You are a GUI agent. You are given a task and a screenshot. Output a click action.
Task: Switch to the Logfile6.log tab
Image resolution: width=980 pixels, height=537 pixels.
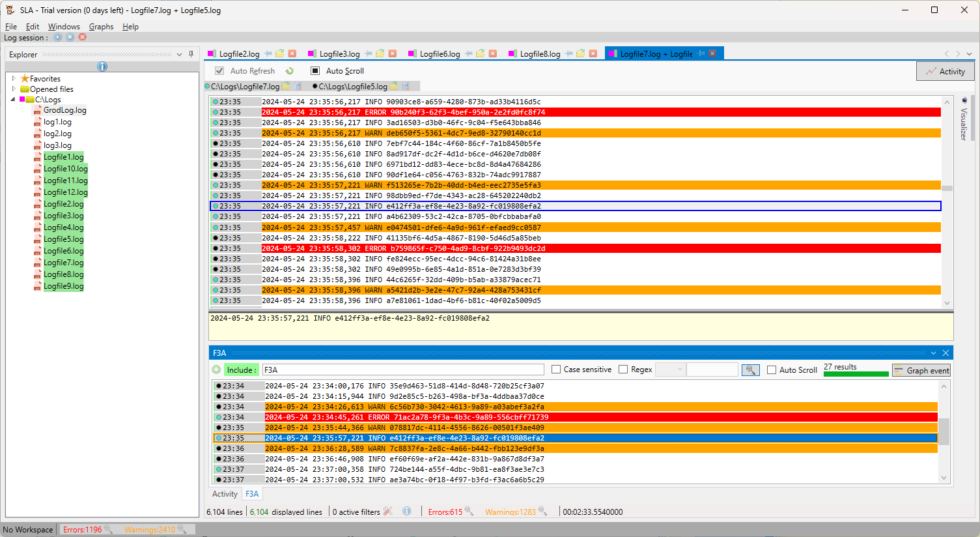(x=440, y=54)
